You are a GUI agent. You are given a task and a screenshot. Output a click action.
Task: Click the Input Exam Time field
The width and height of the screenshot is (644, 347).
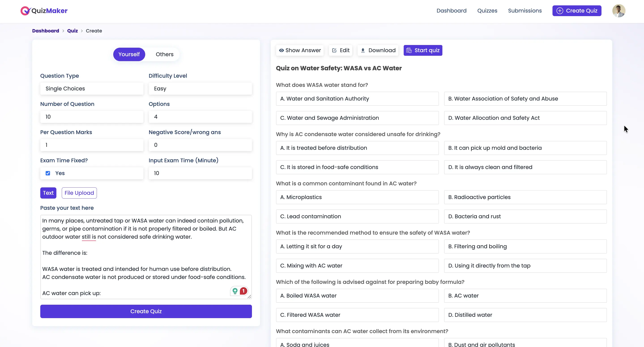200,173
